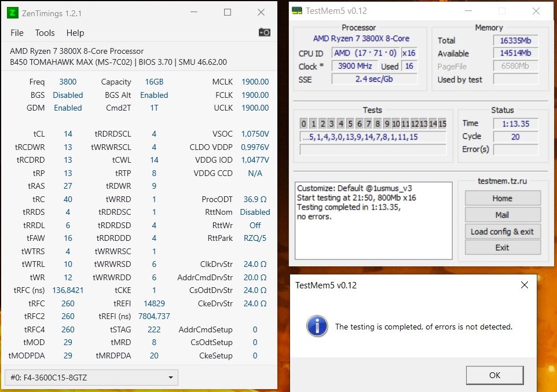Select test number 5 box
557x392 pixels.
click(x=350, y=124)
